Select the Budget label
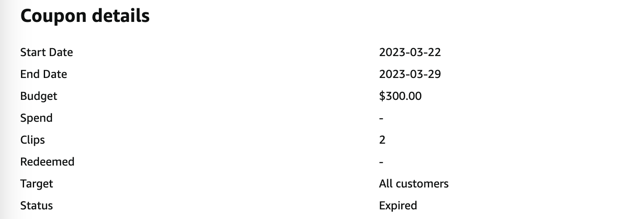The height and width of the screenshot is (219, 644). coord(38,96)
